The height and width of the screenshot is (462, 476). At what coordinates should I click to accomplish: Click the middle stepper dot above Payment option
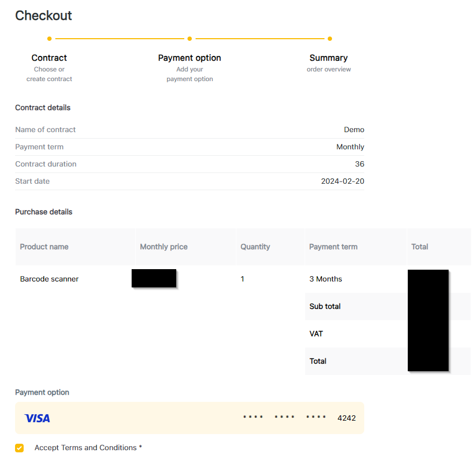(190, 39)
